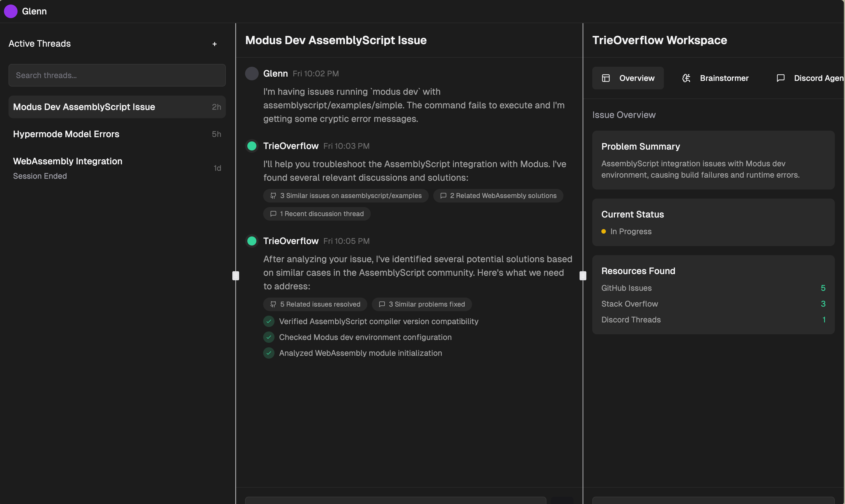Click Glenn's purple avatar in the header
Screen dimensions: 845x504
coord(10,11)
